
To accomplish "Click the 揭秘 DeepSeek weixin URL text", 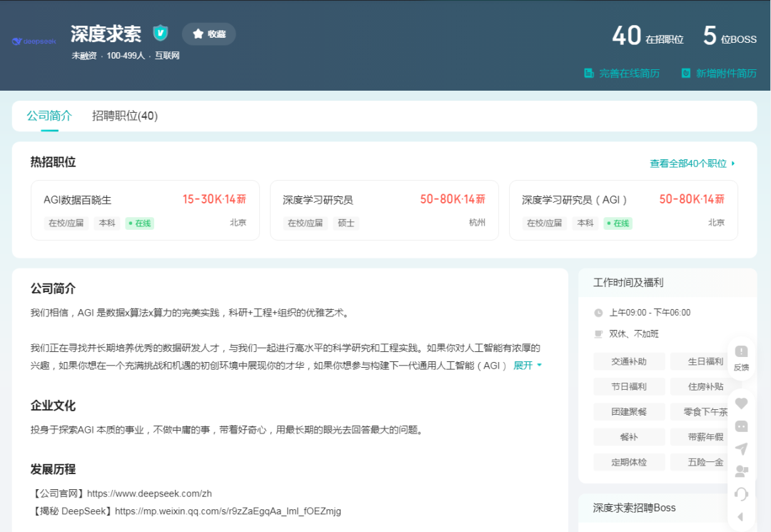I will pyautogui.click(x=228, y=511).
